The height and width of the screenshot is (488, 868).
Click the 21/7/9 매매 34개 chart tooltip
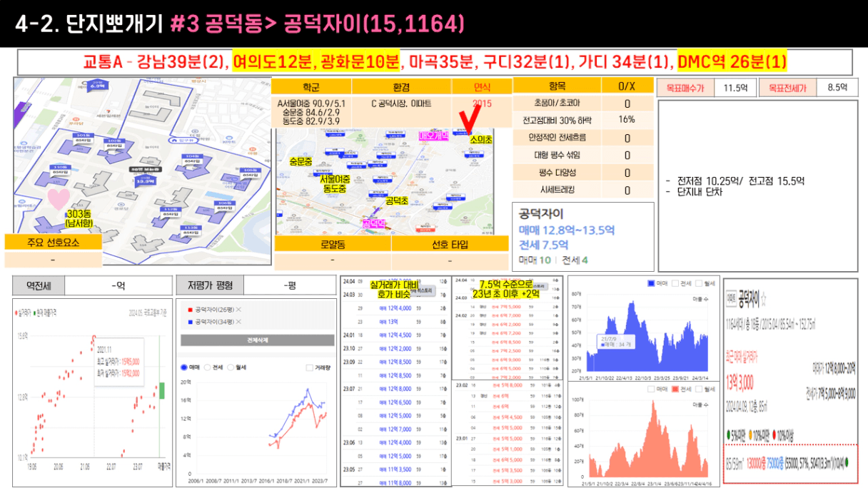[x=616, y=341]
